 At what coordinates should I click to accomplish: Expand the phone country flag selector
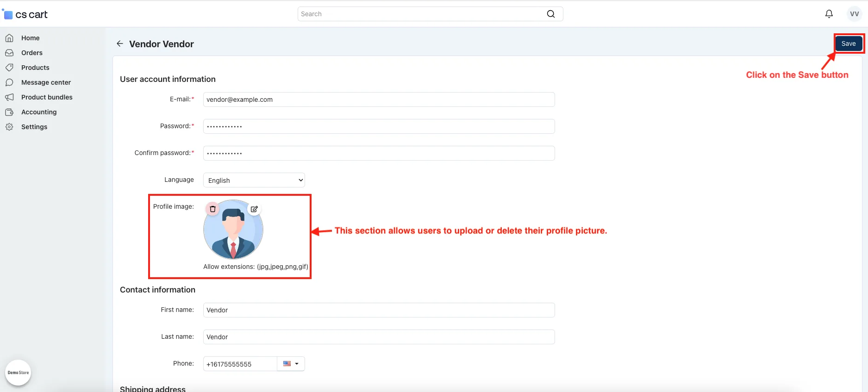(x=291, y=364)
